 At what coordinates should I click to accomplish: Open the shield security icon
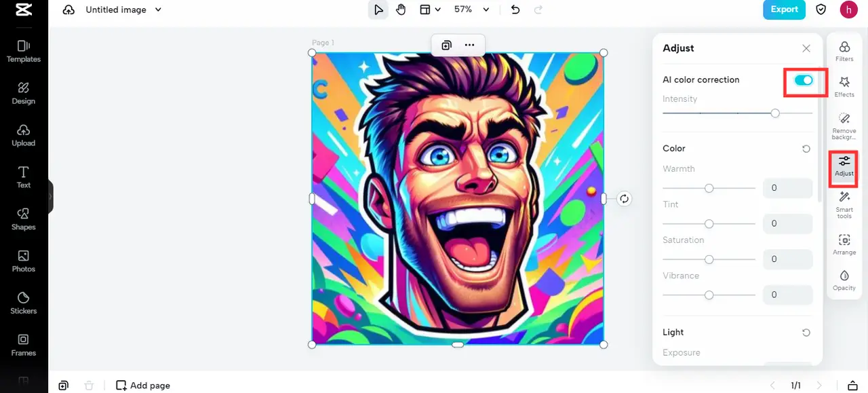pyautogui.click(x=821, y=10)
